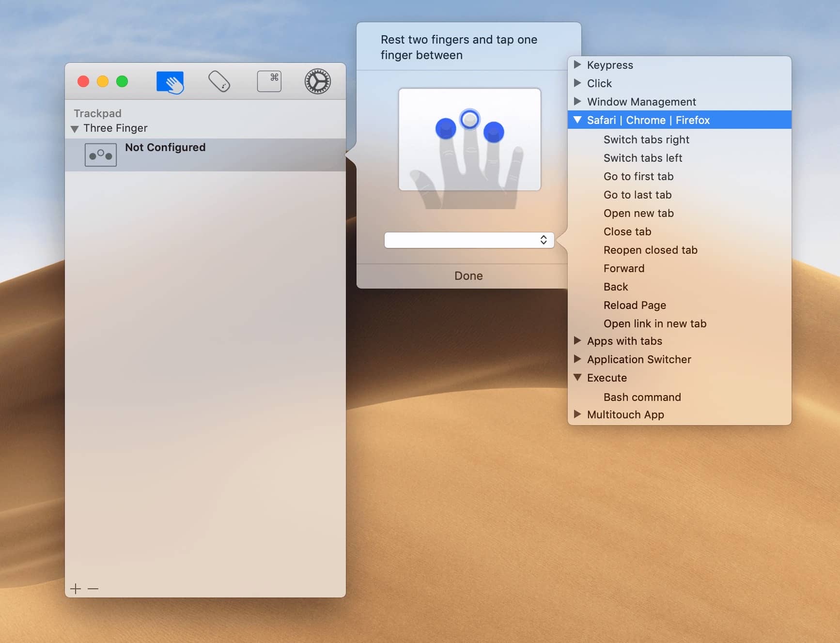
Task: Select the Trackpad gestures toolbar icon
Action: click(170, 82)
